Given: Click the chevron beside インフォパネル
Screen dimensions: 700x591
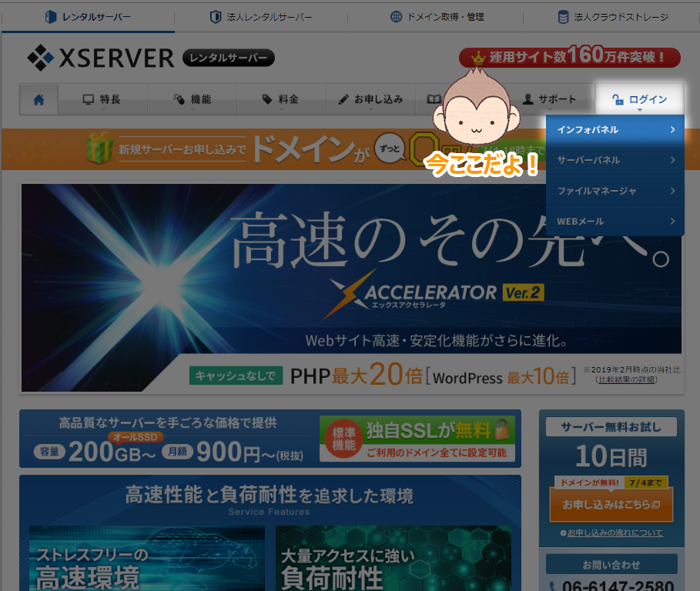Looking at the screenshot, I should (x=672, y=130).
